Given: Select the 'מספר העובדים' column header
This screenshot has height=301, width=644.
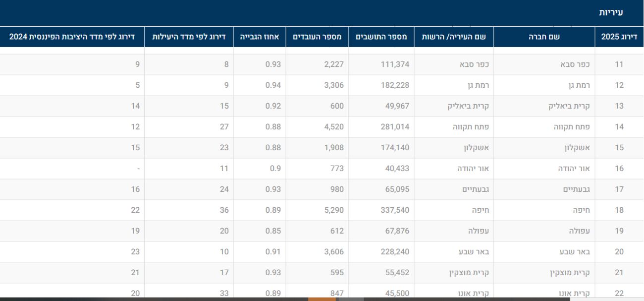Looking at the screenshot, I should (317, 37).
